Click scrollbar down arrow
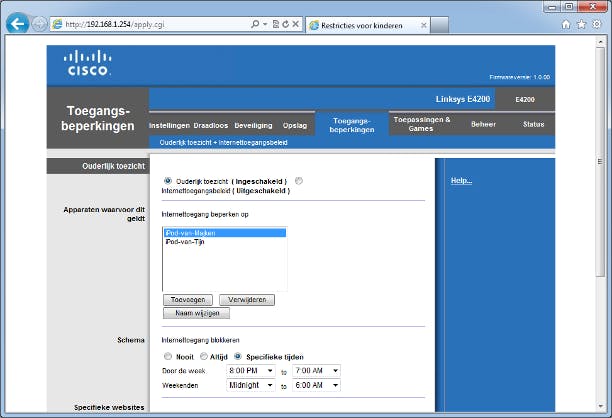This screenshot has height=418, width=612. click(x=600, y=406)
